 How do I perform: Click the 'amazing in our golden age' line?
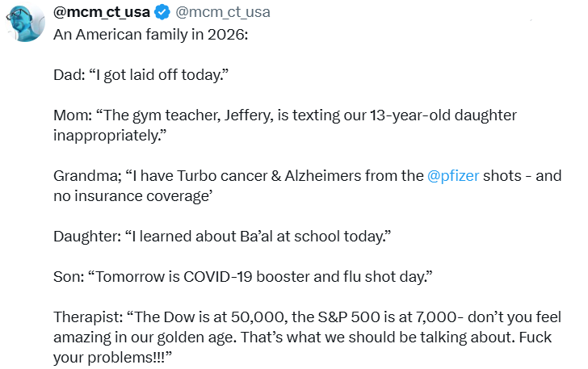(x=302, y=338)
